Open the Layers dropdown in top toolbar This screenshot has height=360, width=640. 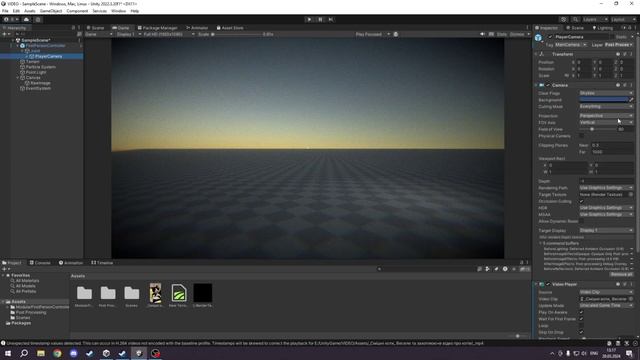(595, 19)
